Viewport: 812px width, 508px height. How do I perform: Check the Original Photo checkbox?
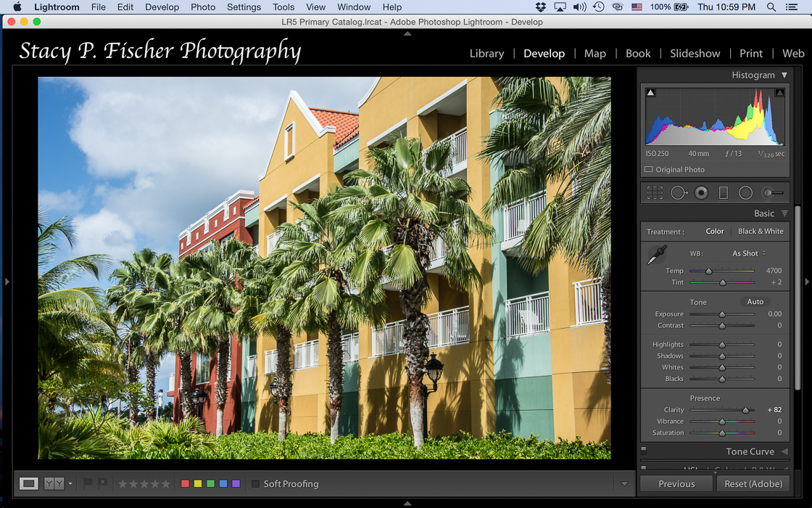tap(648, 170)
